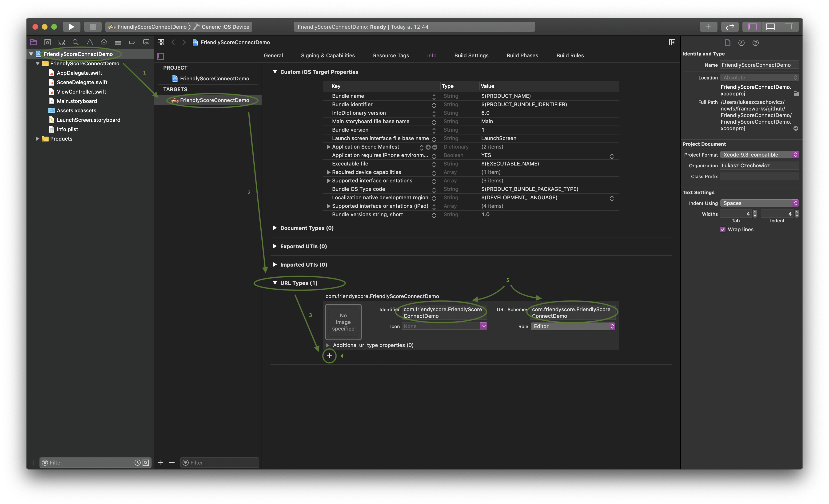The height and width of the screenshot is (504, 829).
Task: Open the Issue navigator warning icon
Action: [89, 42]
